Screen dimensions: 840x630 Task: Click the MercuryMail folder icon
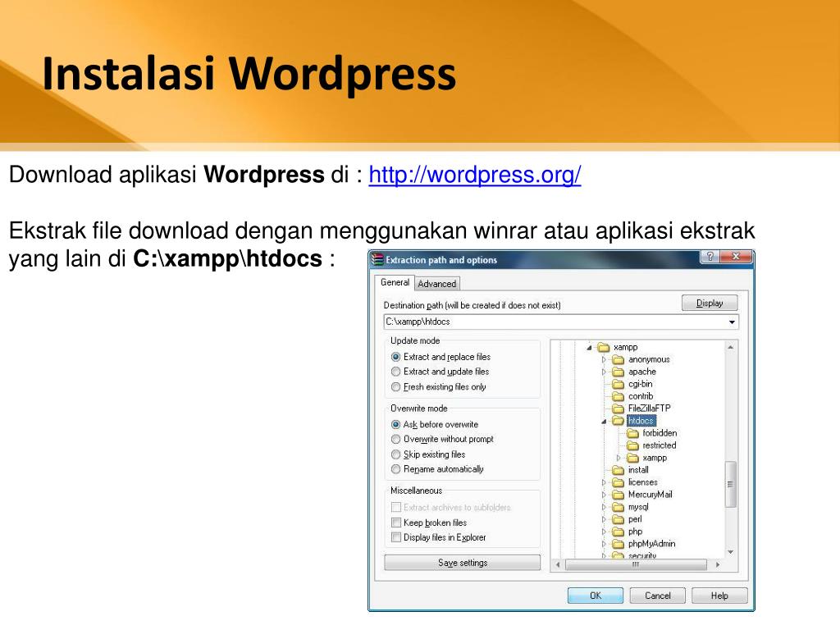click(x=619, y=495)
